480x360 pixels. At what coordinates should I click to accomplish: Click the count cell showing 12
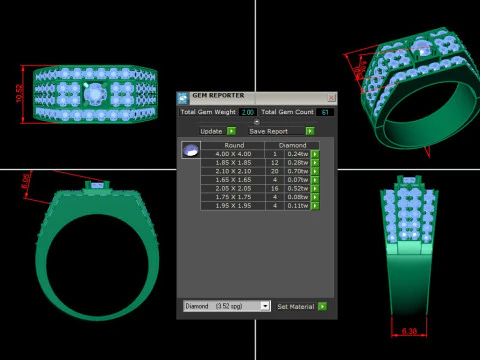275,163
